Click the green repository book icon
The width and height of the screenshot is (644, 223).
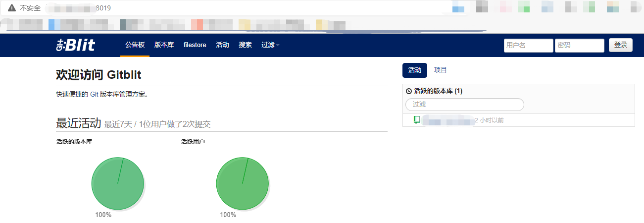(x=417, y=120)
